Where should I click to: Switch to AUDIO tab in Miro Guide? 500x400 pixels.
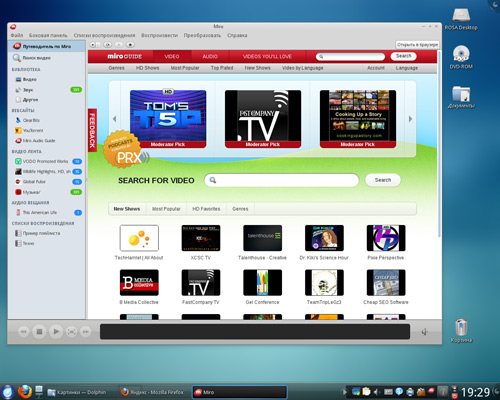pyautogui.click(x=210, y=56)
